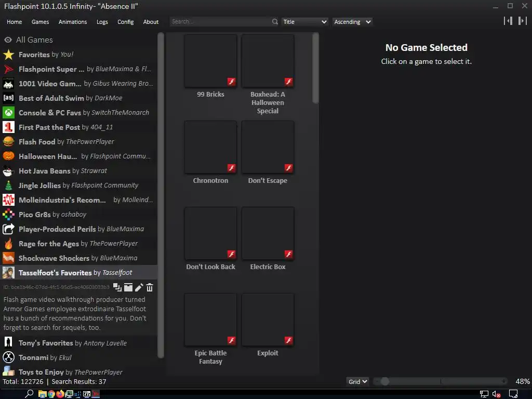532x399 pixels.
Task: Click the search magnifier icon
Action: coord(275,22)
